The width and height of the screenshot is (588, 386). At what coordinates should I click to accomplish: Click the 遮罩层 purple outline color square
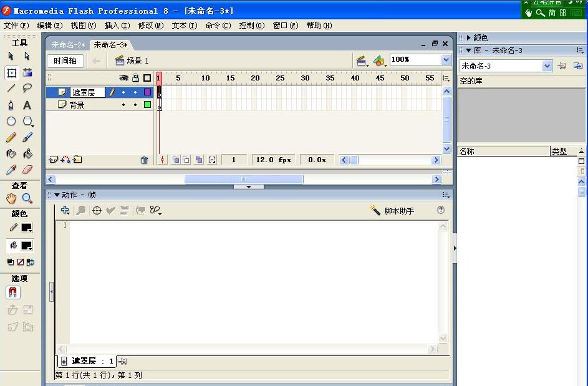(x=147, y=92)
